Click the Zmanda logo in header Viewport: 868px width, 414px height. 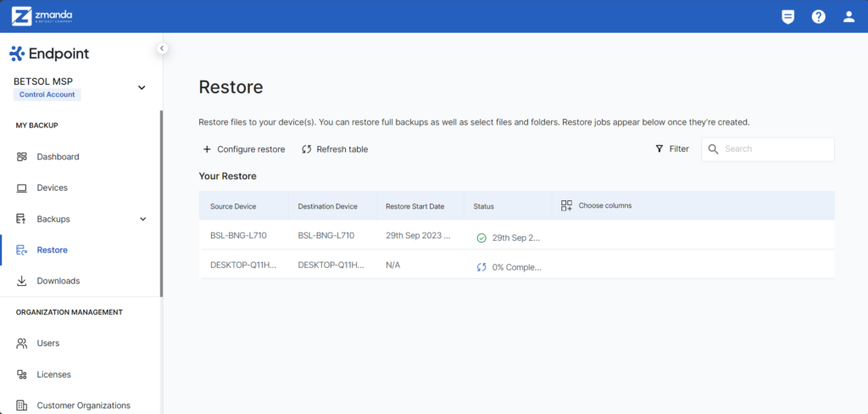pyautogui.click(x=42, y=16)
